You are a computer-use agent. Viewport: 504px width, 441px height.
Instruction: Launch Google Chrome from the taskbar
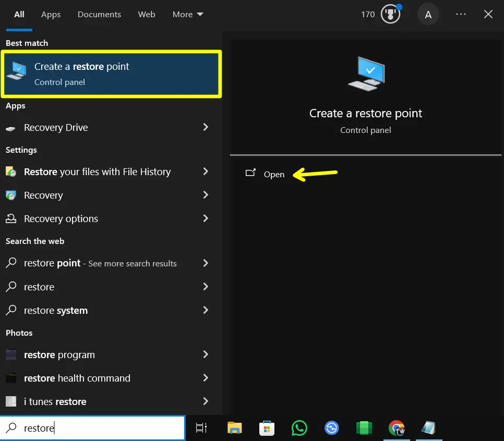pyautogui.click(x=396, y=427)
